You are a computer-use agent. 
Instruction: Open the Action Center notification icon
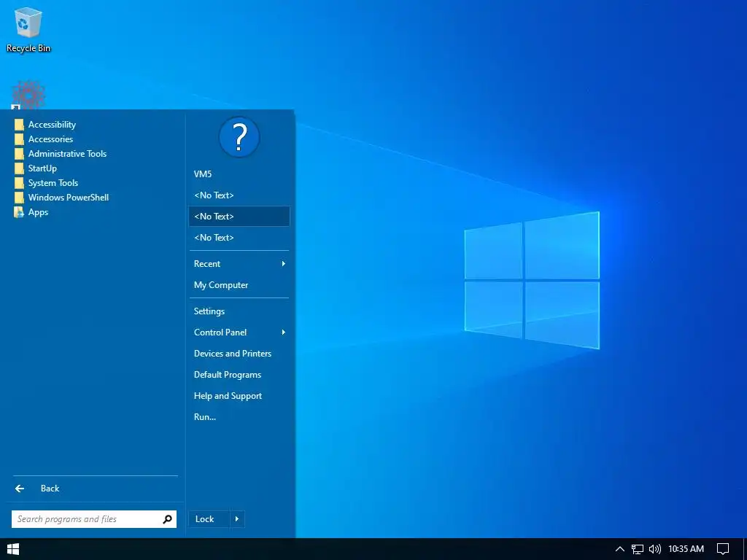click(723, 549)
